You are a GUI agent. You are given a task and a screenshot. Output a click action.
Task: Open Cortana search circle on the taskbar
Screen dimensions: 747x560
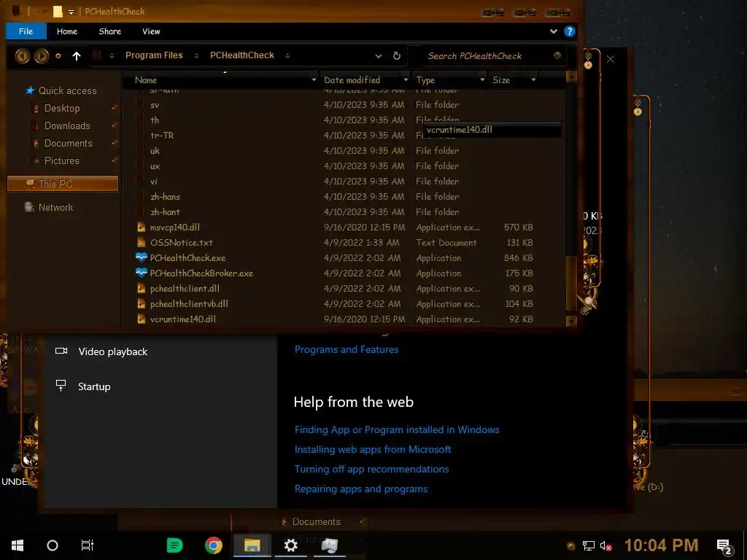click(x=53, y=545)
